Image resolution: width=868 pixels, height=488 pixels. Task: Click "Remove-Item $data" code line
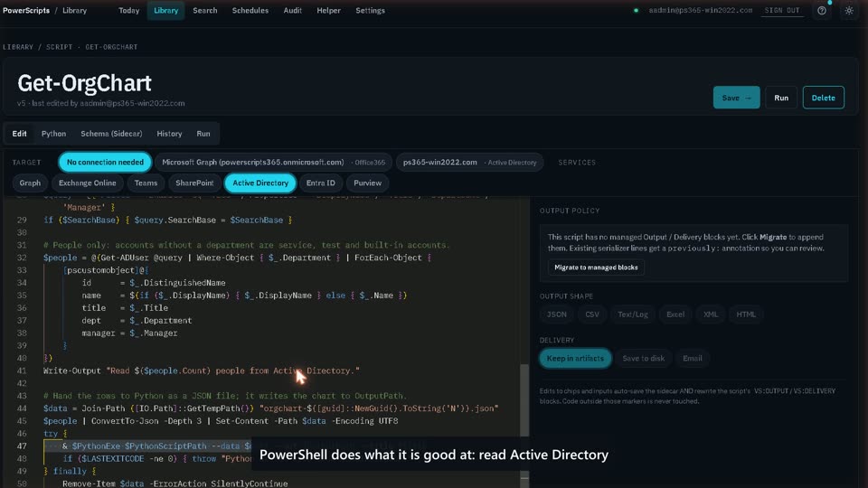click(x=175, y=483)
